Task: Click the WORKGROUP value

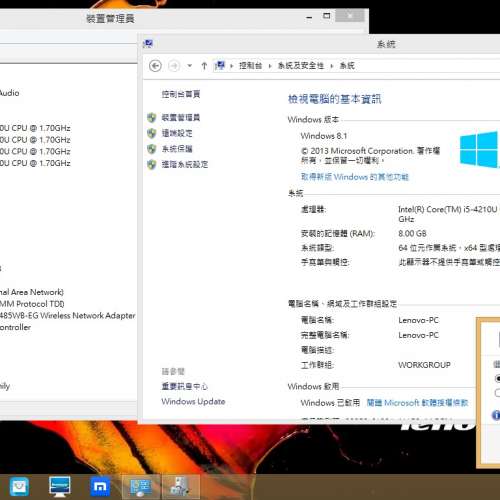Action: click(x=424, y=365)
